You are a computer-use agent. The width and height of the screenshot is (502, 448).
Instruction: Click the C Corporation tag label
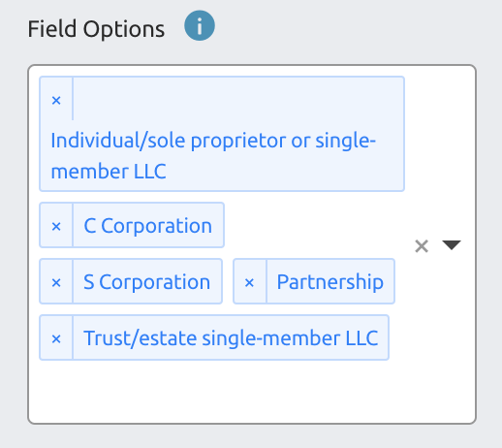pos(148,226)
